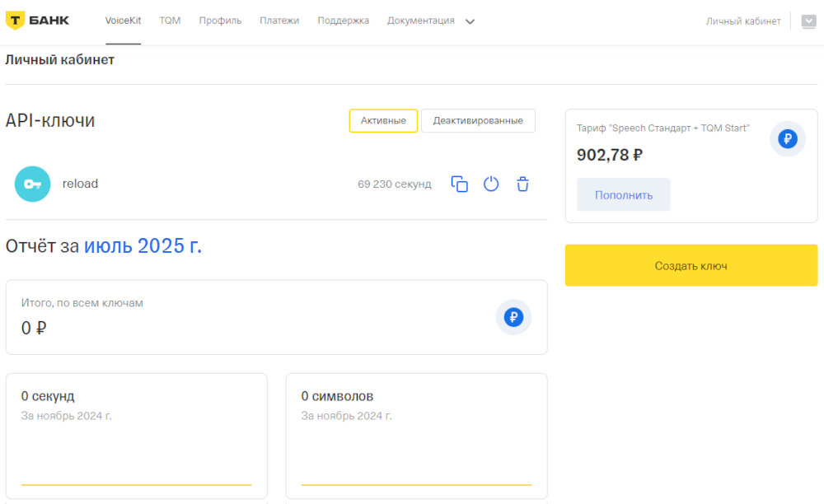Delete the reload key via trash icon
The image size is (824, 504).
point(522,184)
